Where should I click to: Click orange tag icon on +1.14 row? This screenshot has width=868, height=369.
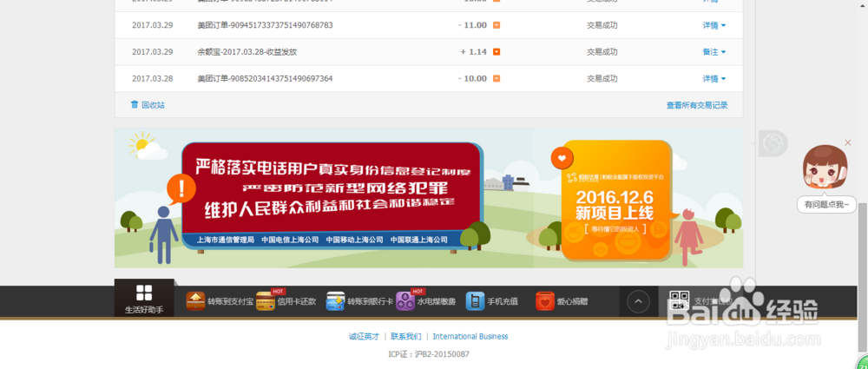(x=496, y=52)
